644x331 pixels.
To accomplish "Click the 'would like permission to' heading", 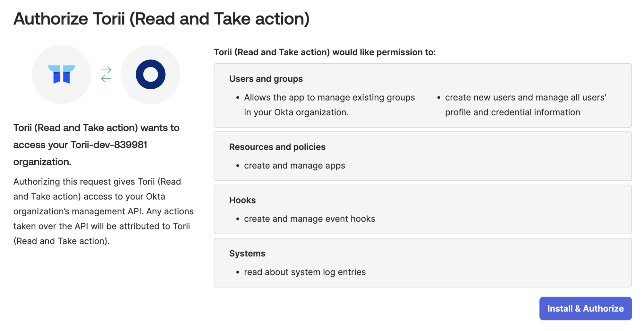I will (x=325, y=52).
